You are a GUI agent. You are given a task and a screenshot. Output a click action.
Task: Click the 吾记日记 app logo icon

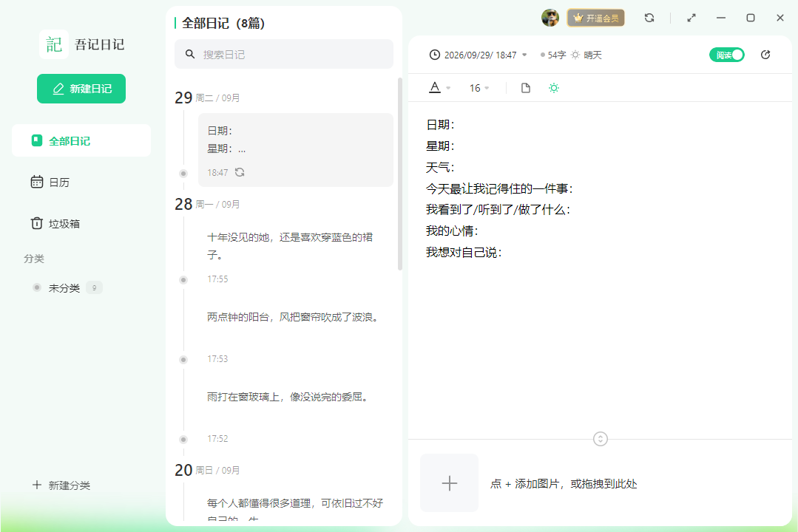pyautogui.click(x=54, y=44)
